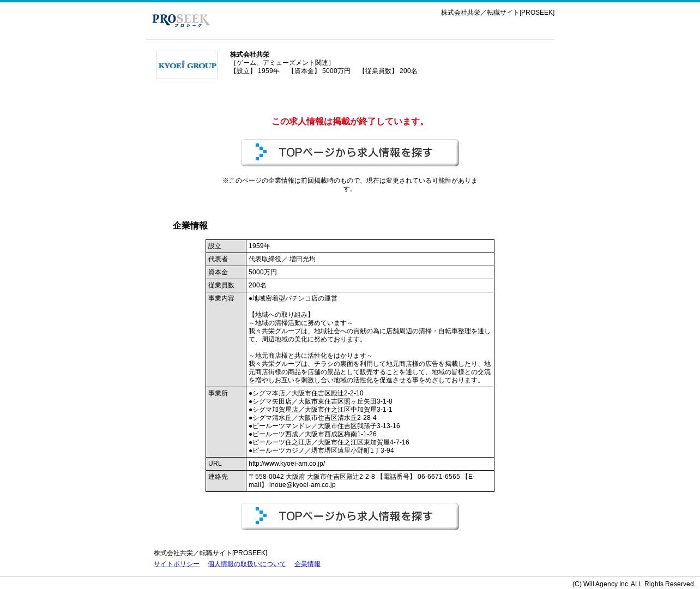The width and height of the screenshot is (700, 589).
Task: Click the 代表者 row label
Action: tap(226, 260)
